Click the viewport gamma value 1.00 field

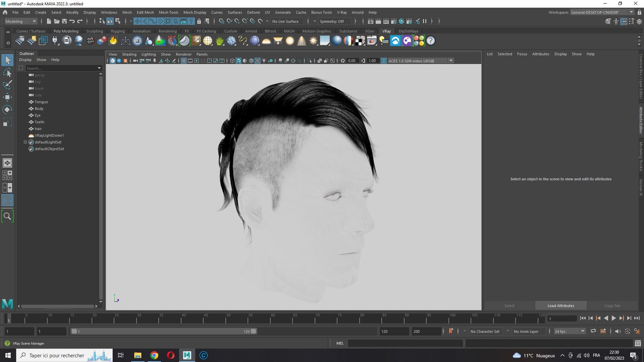click(x=372, y=61)
